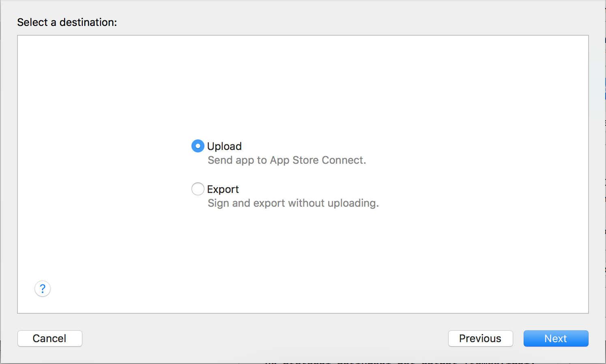
Task: Select the Upload radio button
Action: tap(198, 146)
